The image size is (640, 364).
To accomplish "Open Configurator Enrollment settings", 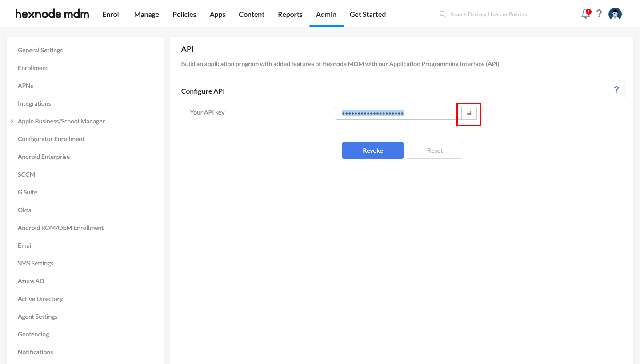I will [51, 139].
